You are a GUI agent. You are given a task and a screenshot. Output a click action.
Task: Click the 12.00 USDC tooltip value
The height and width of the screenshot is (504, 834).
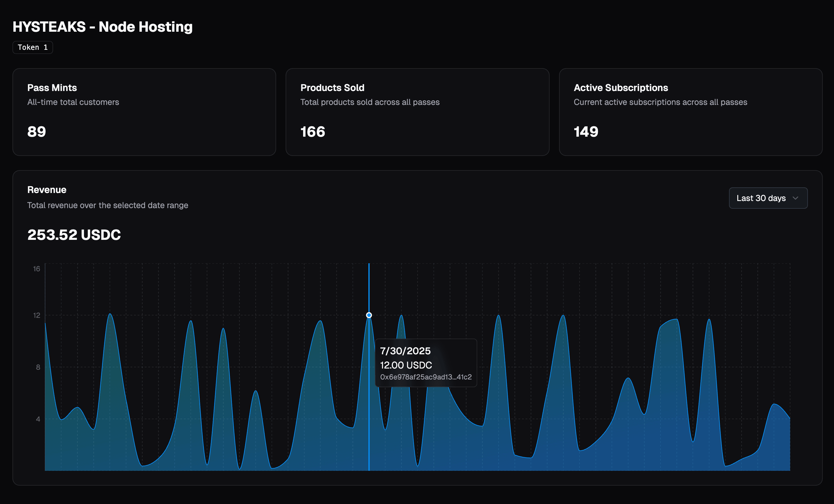click(406, 365)
